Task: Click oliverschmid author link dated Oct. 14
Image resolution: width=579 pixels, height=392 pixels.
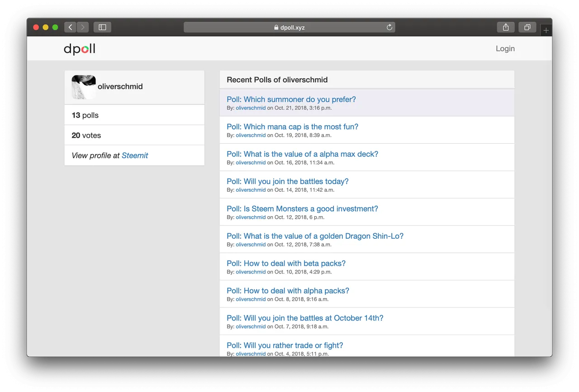Action: coord(251,190)
